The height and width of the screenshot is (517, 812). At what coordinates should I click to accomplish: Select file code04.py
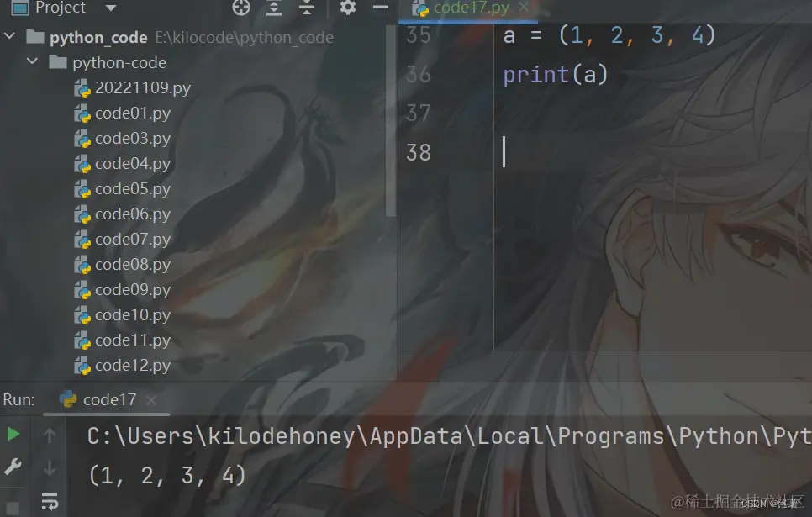[133, 164]
